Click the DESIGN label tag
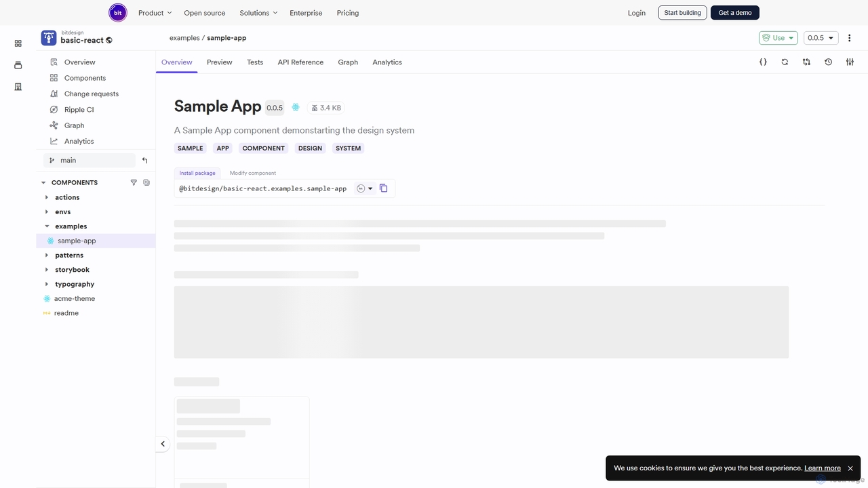The width and height of the screenshot is (868, 488). (310, 148)
